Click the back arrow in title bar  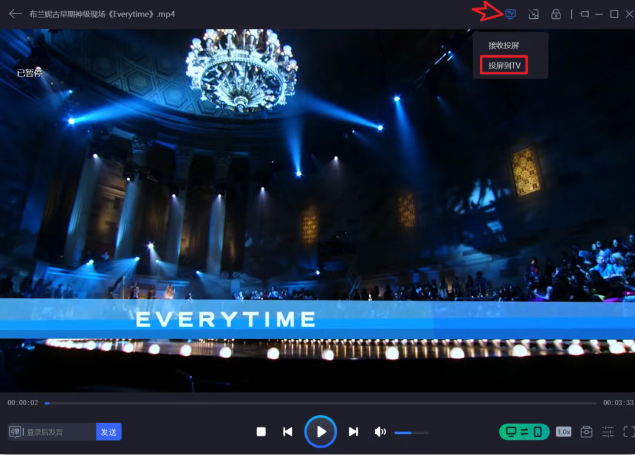click(15, 14)
